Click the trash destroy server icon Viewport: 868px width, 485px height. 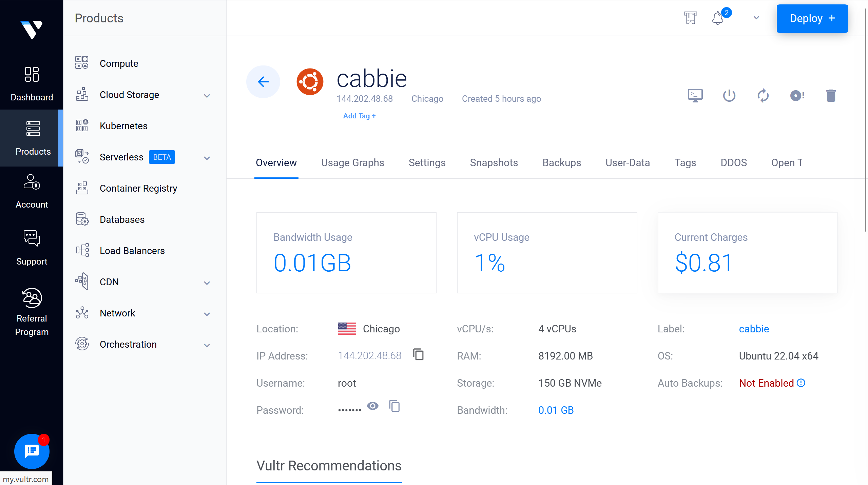[831, 96]
